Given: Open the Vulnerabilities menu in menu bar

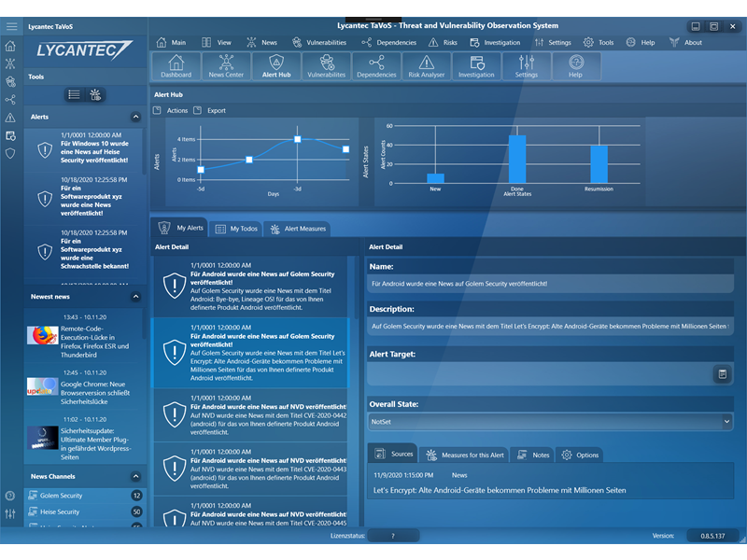Looking at the screenshot, I should [x=319, y=42].
